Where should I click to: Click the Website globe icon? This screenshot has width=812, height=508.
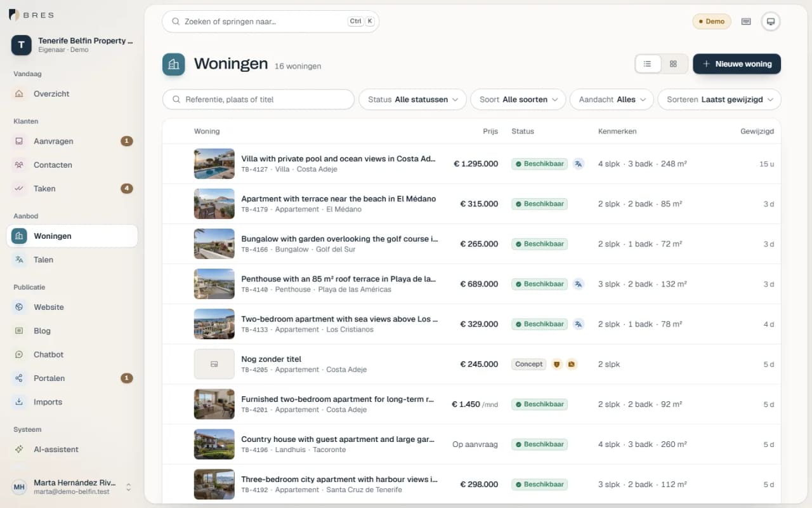[x=19, y=307]
